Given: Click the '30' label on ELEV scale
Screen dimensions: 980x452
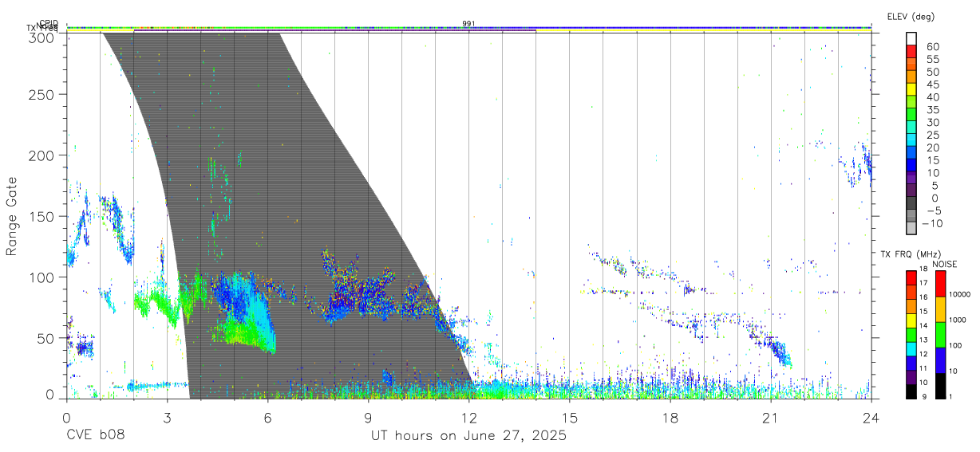Looking at the screenshot, I should click(x=932, y=122).
